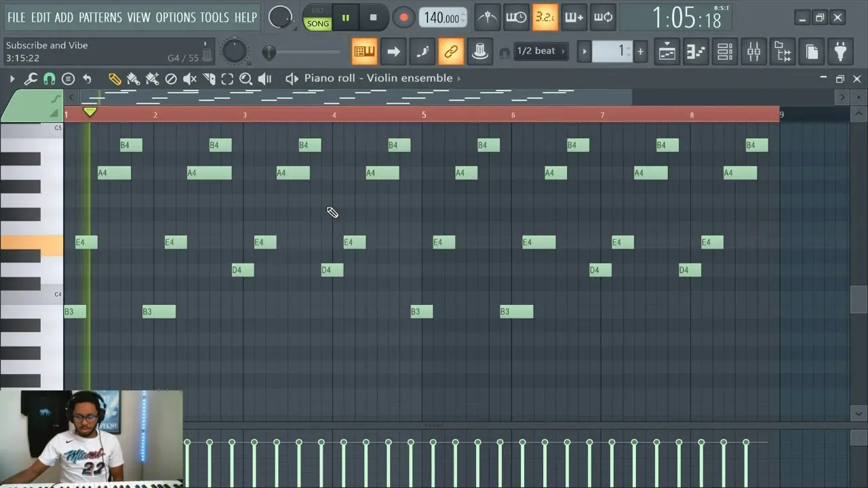Image resolution: width=868 pixels, height=488 pixels.
Task: Select the Mute notes tool
Action: click(x=190, y=79)
